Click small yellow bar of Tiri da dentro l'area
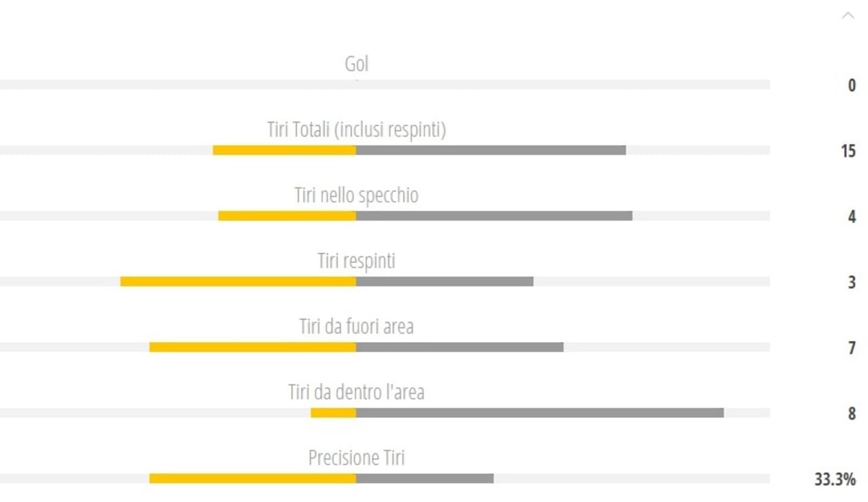The width and height of the screenshot is (868, 502). click(334, 412)
